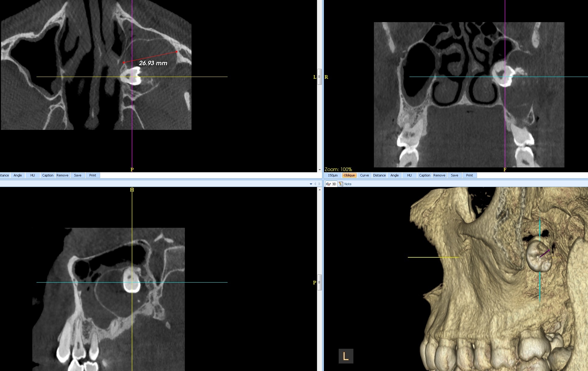The image size is (588, 371).
Task: Click the right navigation arrow near the dropdown
Action: [319, 184]
